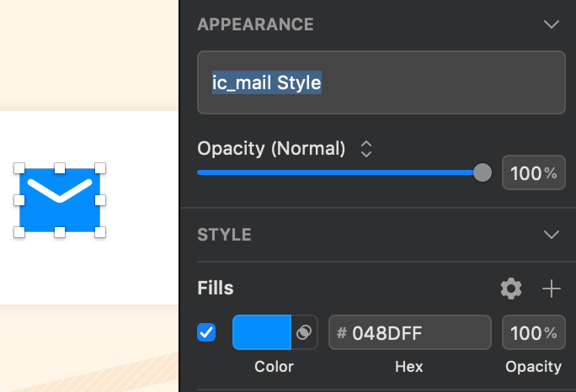Click the Hex value field showing 048DFF
The width and height of the screenshot is (576, 392).
coord(409,332)
